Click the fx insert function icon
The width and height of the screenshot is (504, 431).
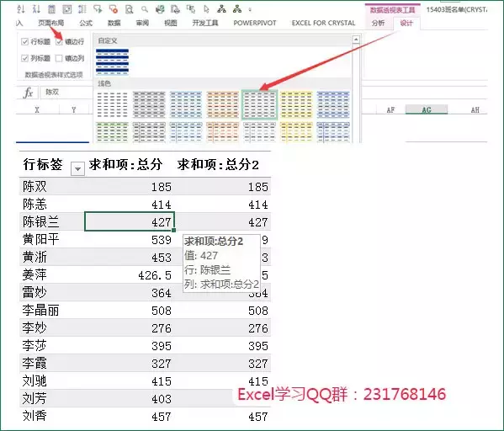pos(29,93)
